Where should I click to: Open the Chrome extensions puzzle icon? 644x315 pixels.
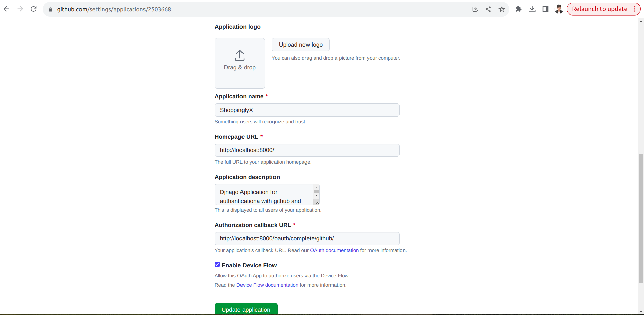coord(518,9)
